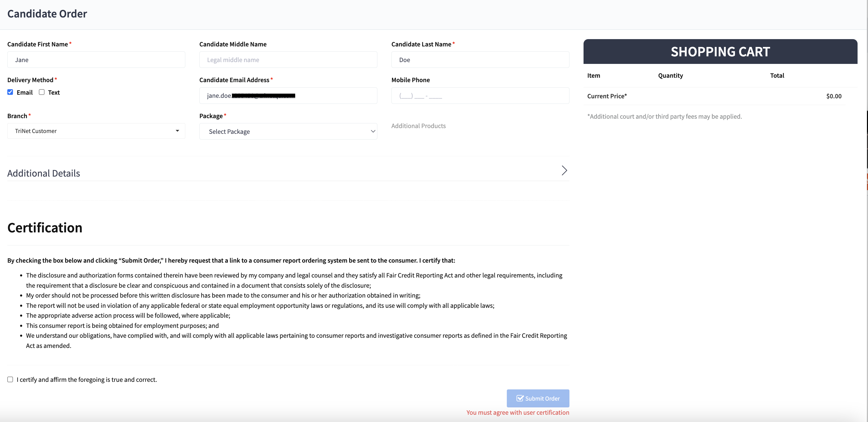
Task: Click the Package dropdown chevron
Action: tap(373, 131)
